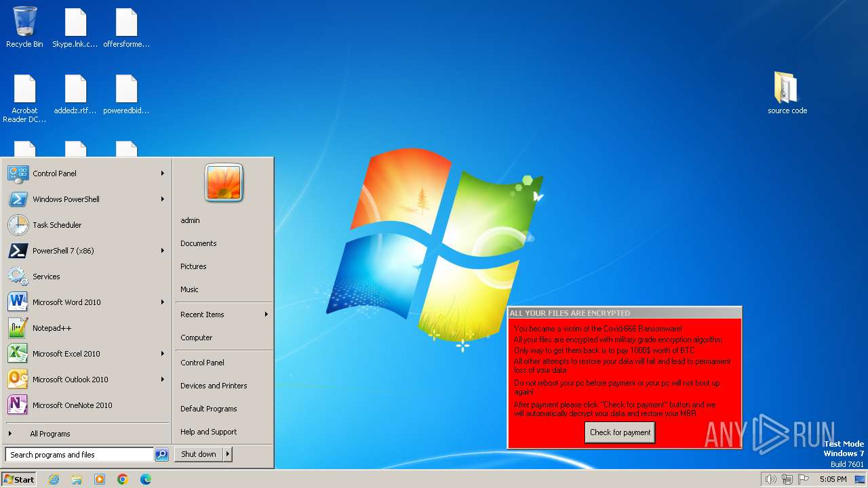868x488 pixels.
Task: Open Control Panel in the right column
Action: click(223, 363)
